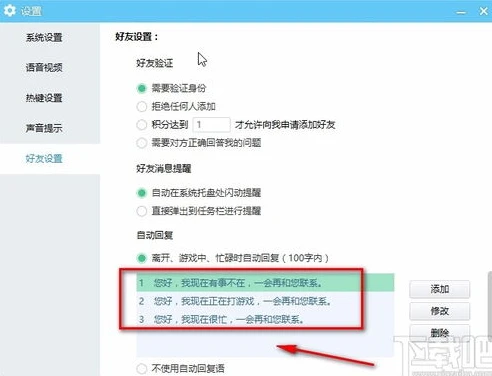Close the settings window

[x=483, y=11]
